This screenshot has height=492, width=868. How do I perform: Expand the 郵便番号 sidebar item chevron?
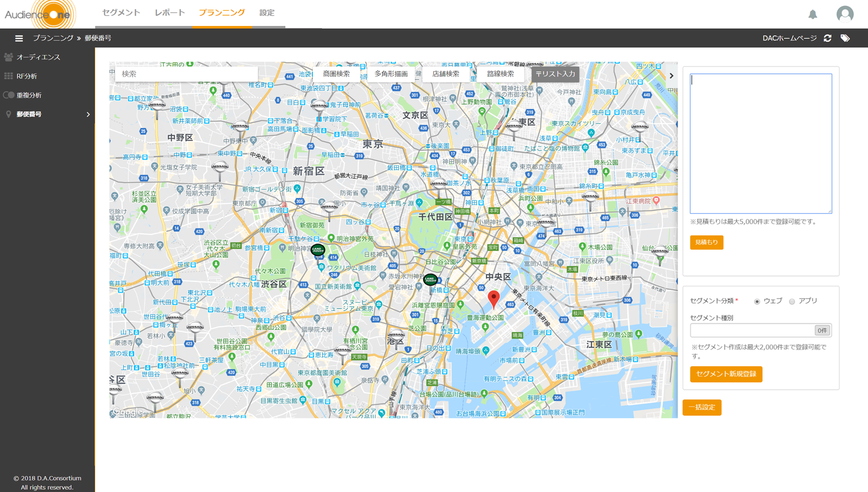pos(88,114)
